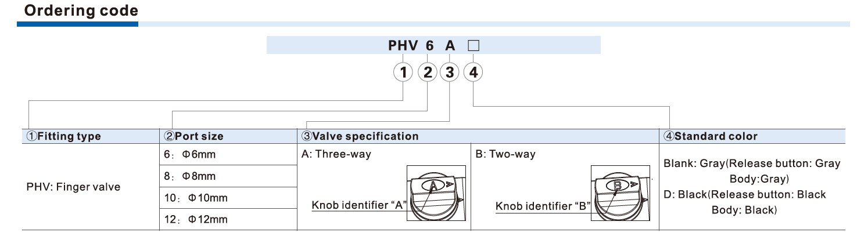Click the Ordering code heading
The height and width of the screenshot is (243, 868).
(81, 10)
